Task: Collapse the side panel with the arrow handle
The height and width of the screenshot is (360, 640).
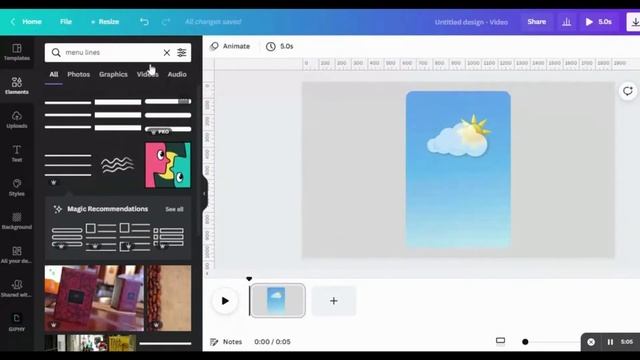Action: click(x=204, y=193)
